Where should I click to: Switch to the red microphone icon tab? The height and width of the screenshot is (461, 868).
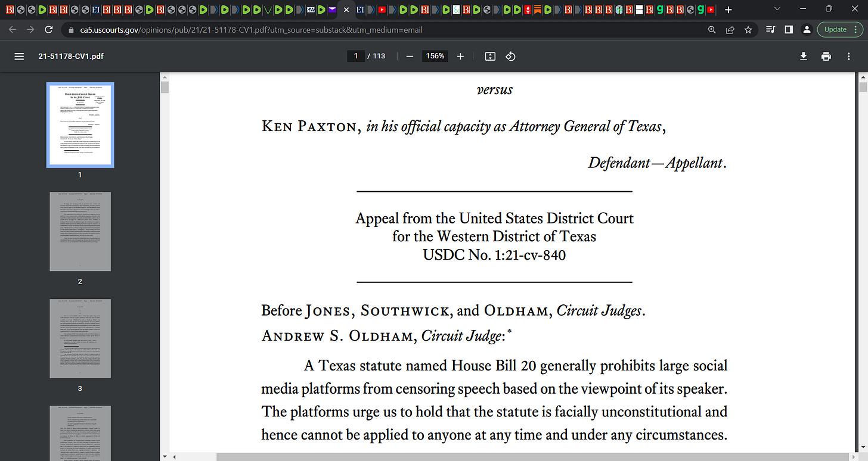click(x=527, y=10)
